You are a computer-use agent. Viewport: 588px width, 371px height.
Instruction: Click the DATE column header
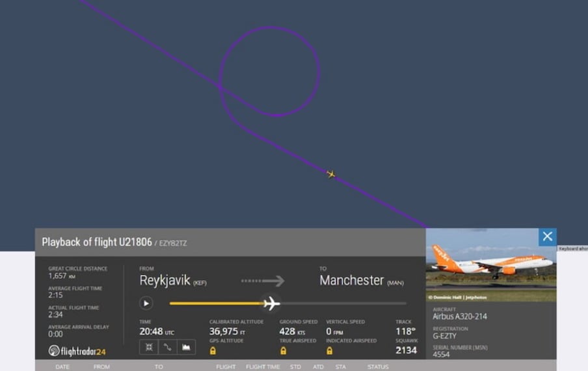pyautogui.click(x=62, y=367)
